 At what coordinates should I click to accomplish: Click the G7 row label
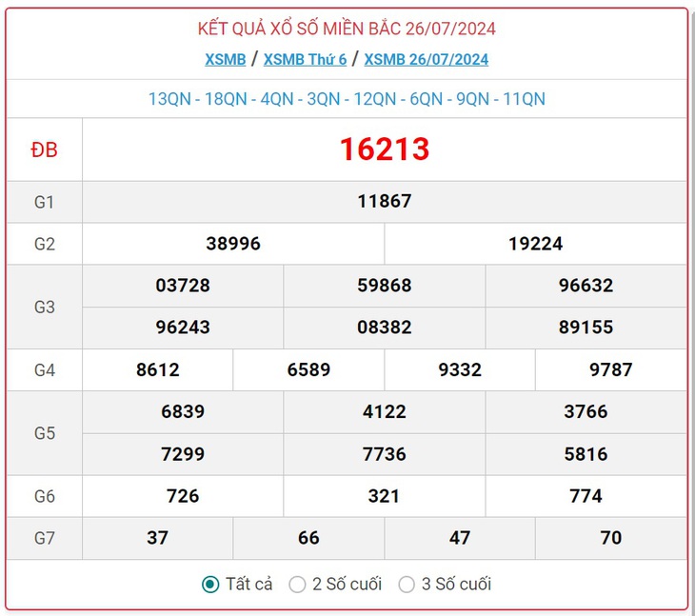click(x=45, y=539)
